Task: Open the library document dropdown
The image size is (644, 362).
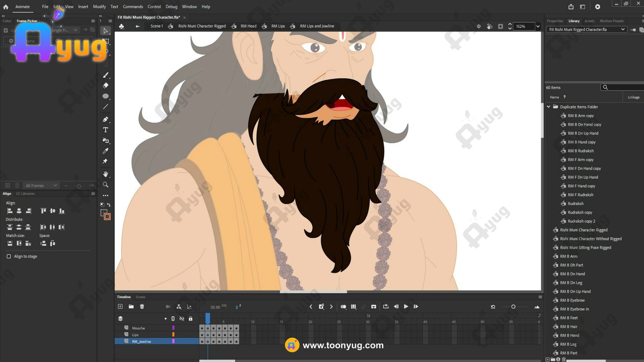Action: (x=623, y=29)
